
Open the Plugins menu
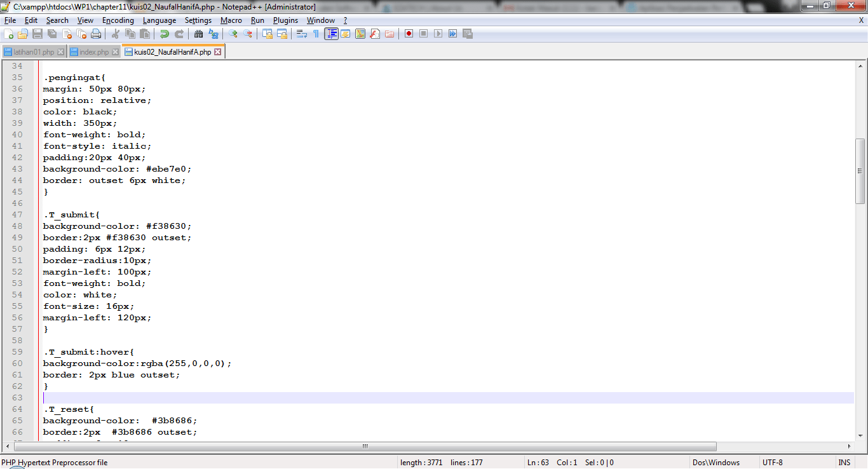(x=286, y=20)
